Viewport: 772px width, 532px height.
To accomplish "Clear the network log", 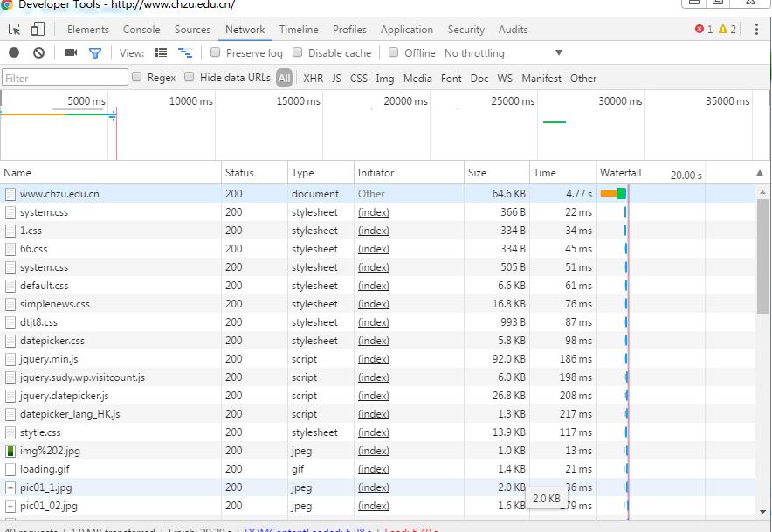I will 38,52.
